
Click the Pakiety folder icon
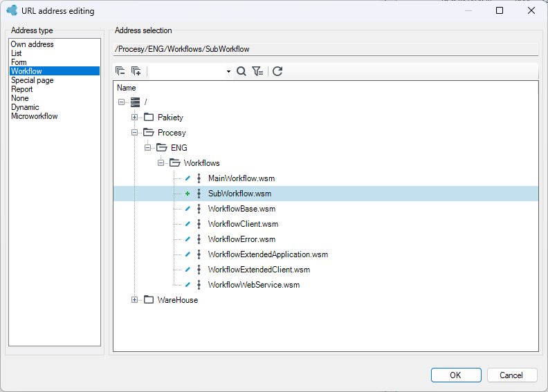[149, 117]
